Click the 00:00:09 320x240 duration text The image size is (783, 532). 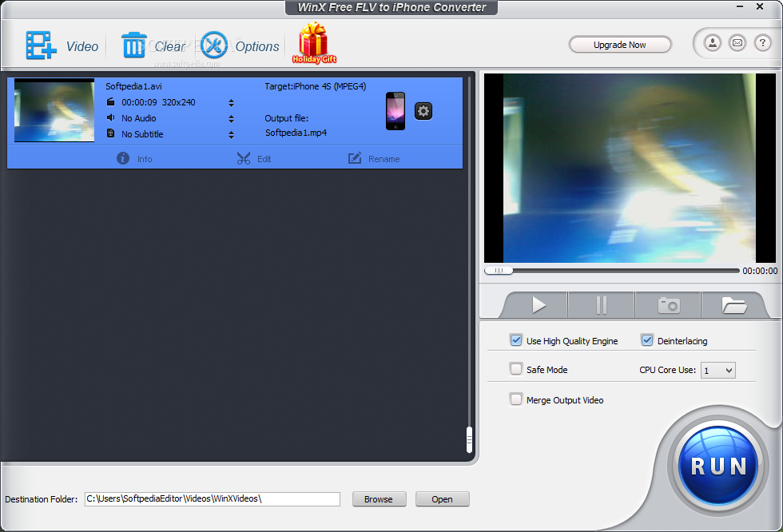pyautogui.click(x=158, y=102)
